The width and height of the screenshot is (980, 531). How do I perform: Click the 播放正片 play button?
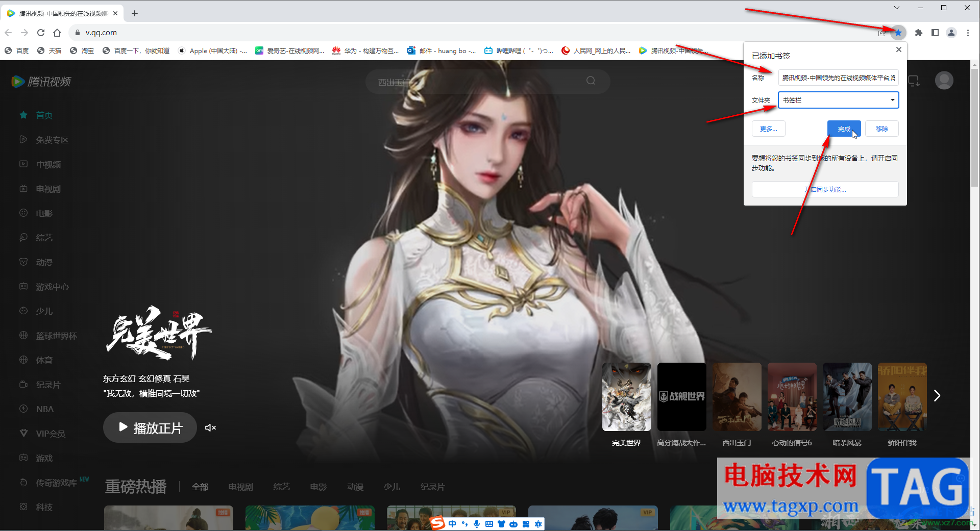tap(150, 427)
